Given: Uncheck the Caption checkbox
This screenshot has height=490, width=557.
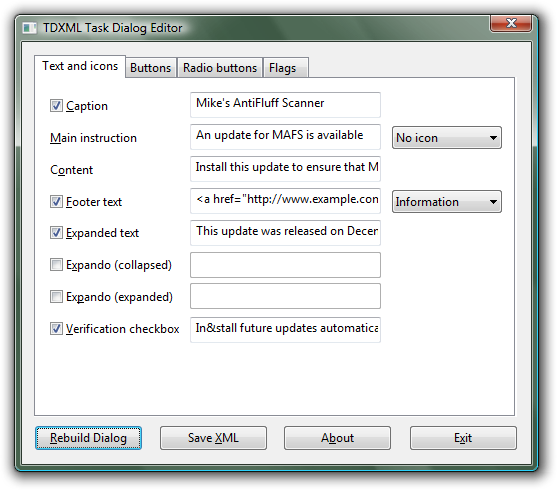Looking at the screenshot, I should pos(56,106).
